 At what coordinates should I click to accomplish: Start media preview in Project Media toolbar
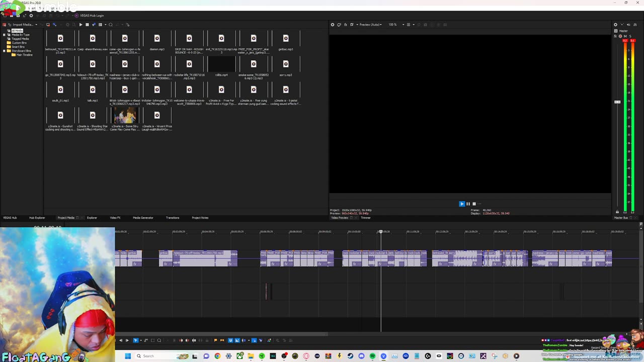tap(80, 25)
